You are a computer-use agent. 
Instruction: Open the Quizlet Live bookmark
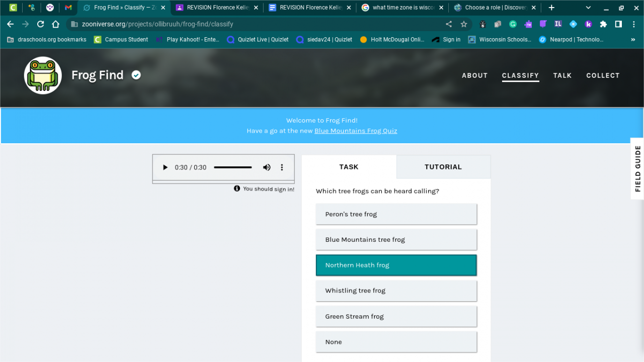pyautogui.click(x=258, y=40)
